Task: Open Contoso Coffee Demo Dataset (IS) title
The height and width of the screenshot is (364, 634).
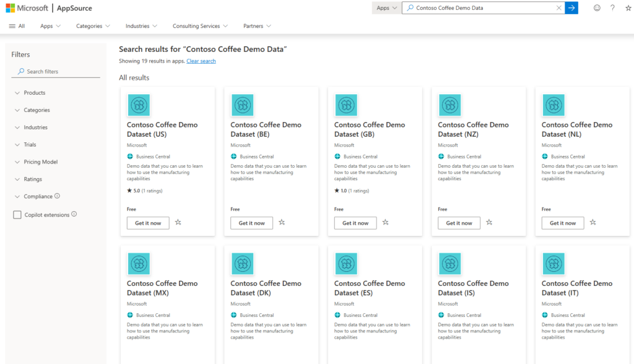Action: (473, 288)
